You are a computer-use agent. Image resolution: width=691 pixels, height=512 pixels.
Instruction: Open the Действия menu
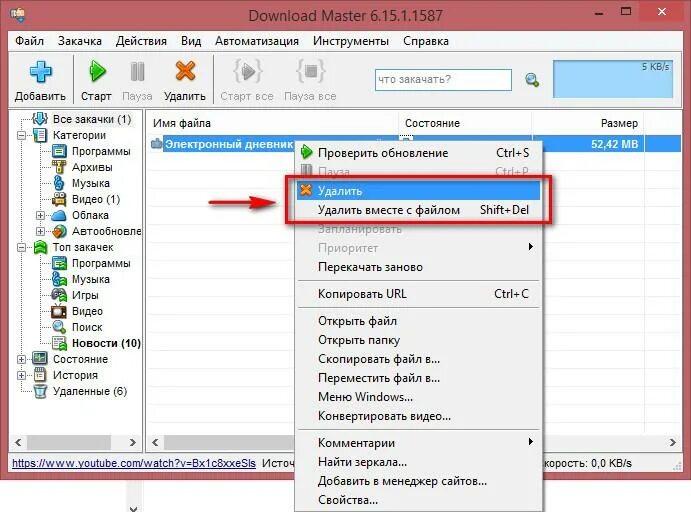click(x=141, y=41)
